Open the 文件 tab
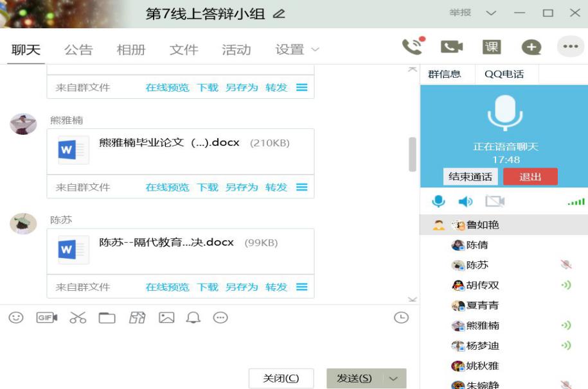The height and width of the screenshot is (389, 588). [x=184, y=49]
